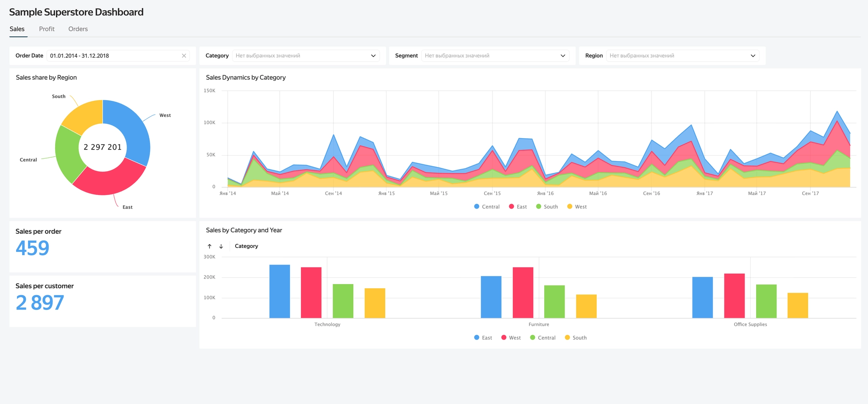868x404 pixels.
Task: Sort ascending with the up arrow icon
Action: (x=209, y=246)
